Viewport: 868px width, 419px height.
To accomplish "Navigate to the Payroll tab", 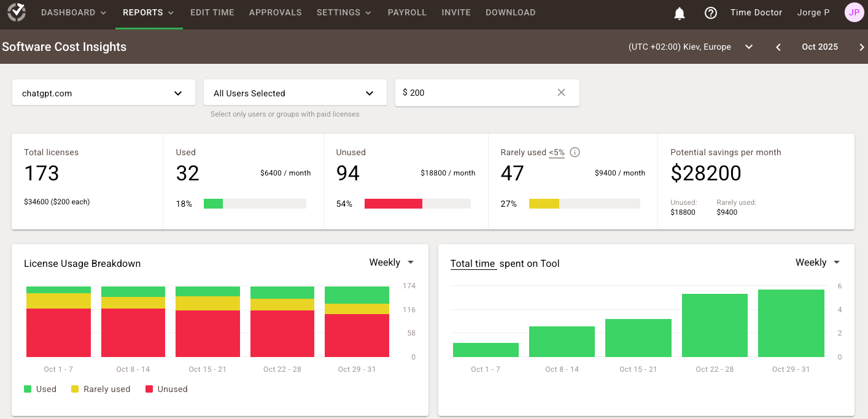I will pyautogui.click(x=407, y=13).
